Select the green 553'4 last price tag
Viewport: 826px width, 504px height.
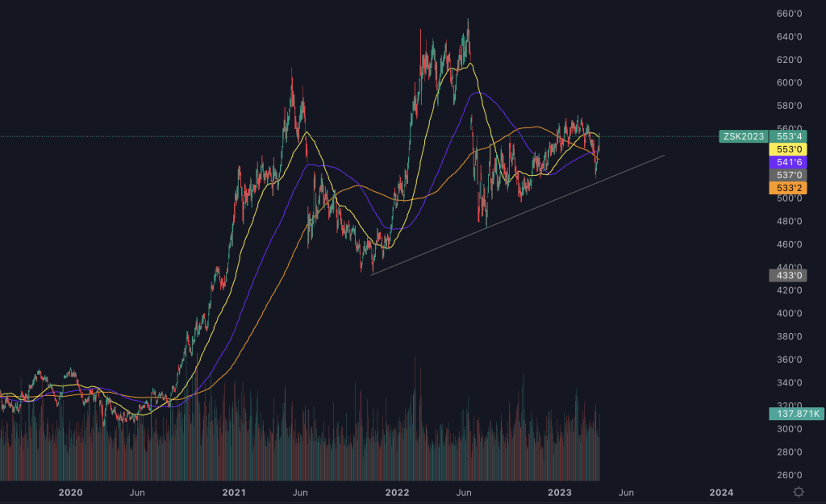(789, 136)
